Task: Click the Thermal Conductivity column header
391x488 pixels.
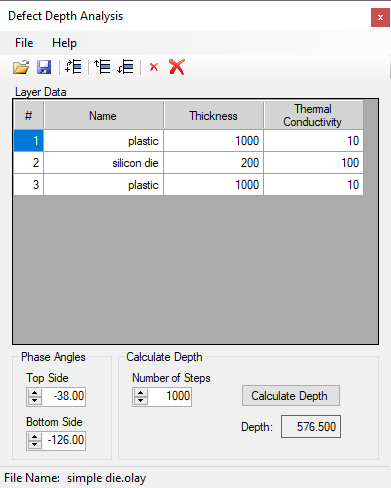Action: click(313, 115)
